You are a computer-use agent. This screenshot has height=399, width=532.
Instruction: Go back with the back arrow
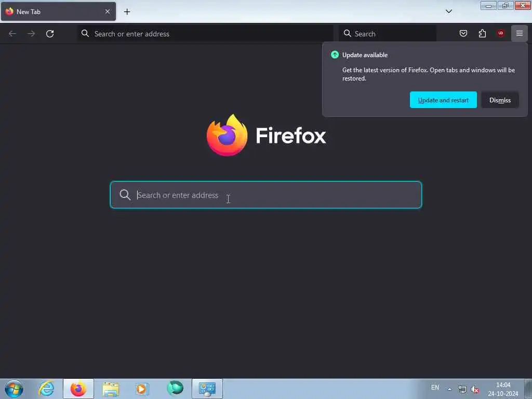point(12,34)
